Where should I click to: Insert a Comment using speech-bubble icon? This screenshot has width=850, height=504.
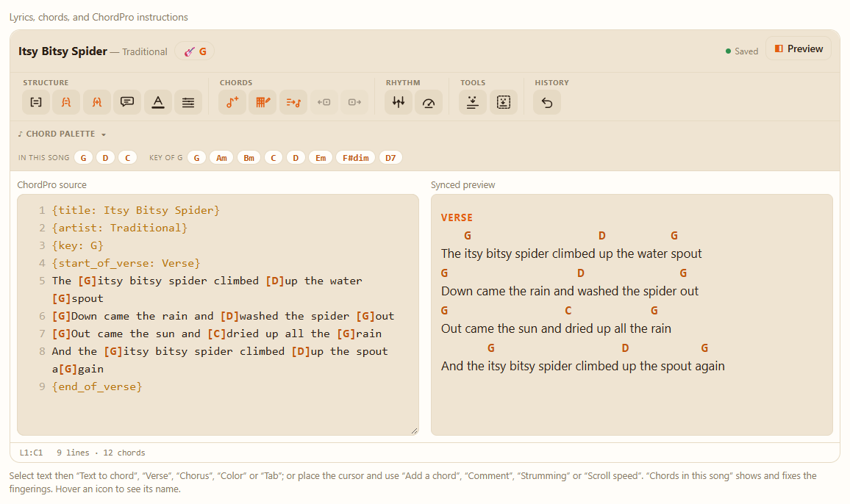click(127, 102)
